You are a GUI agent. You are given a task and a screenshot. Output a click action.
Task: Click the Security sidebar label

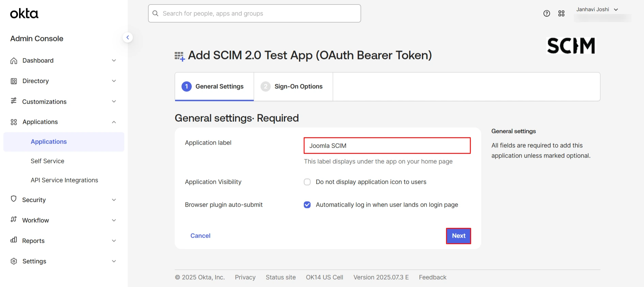click(x=34, y=200)
